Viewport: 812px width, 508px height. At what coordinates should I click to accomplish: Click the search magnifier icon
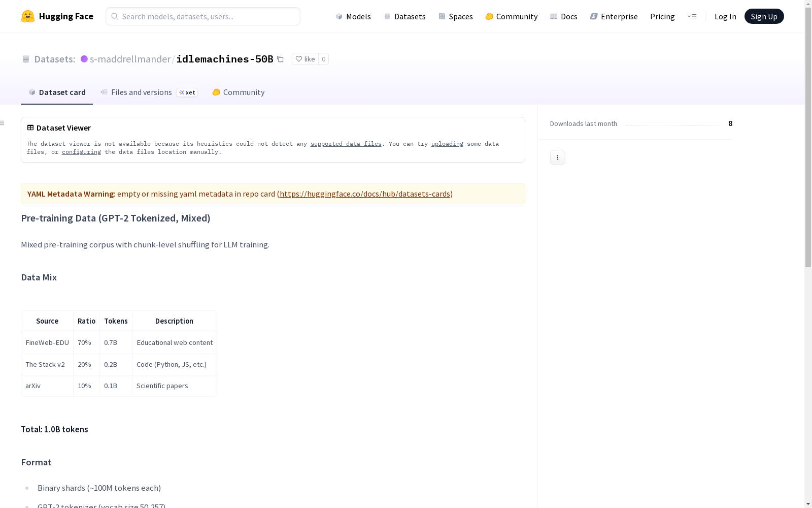[x=115, y=16]
